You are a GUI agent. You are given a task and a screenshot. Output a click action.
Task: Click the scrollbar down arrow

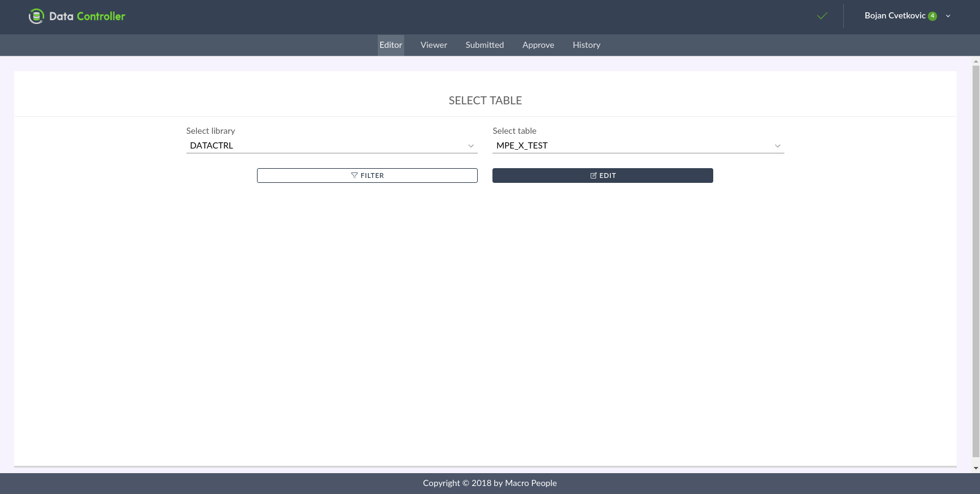click(x=976, y=468)
